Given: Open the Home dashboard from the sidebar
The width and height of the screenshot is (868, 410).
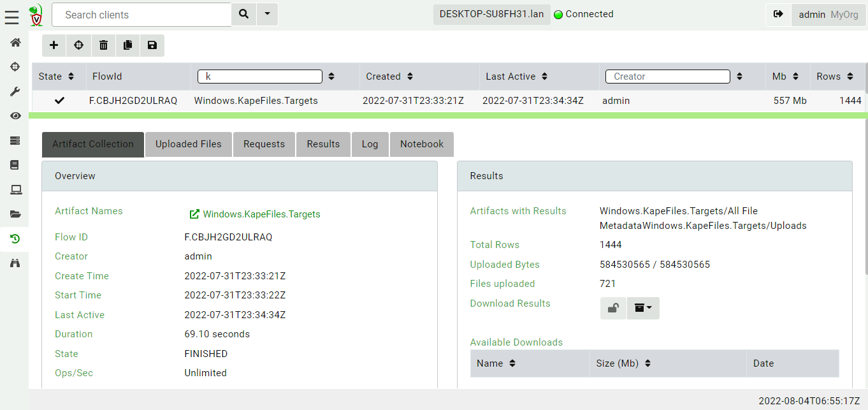Looking at the screenshot, I should (x=14, y=42).
